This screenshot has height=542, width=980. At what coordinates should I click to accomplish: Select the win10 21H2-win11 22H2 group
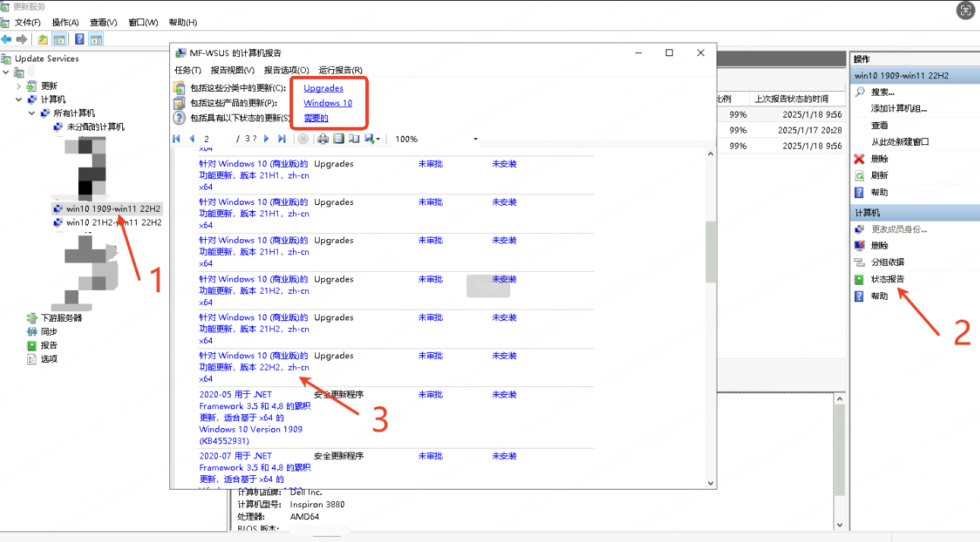[114, 222]
